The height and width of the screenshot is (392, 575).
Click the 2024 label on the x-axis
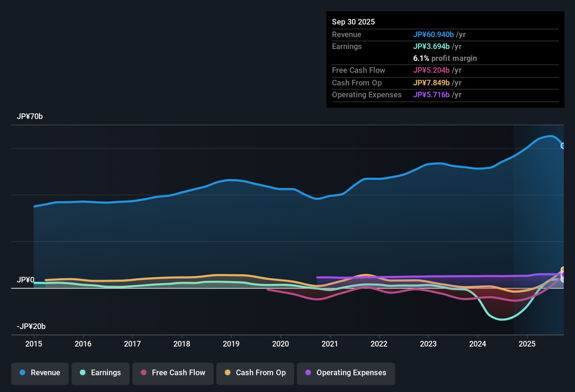tap(478, 344)
